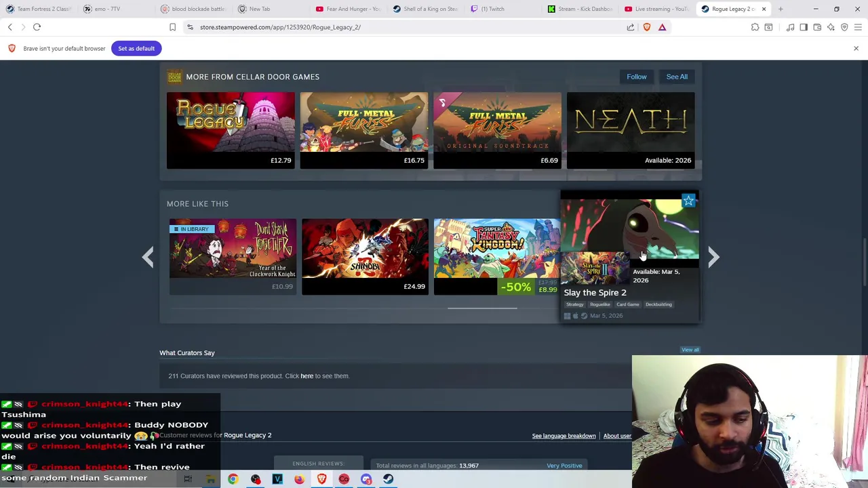Image resolution: width=868 pixels, height=488 pixels.
Task: Switch to the Team Fortress 2 Classic tab
Action: coord(39,9)
